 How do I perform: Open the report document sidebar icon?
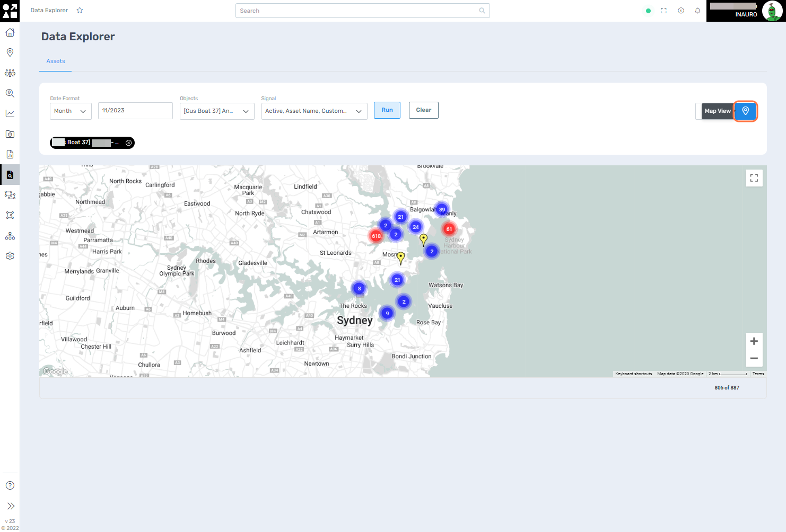tap(10, 154)
